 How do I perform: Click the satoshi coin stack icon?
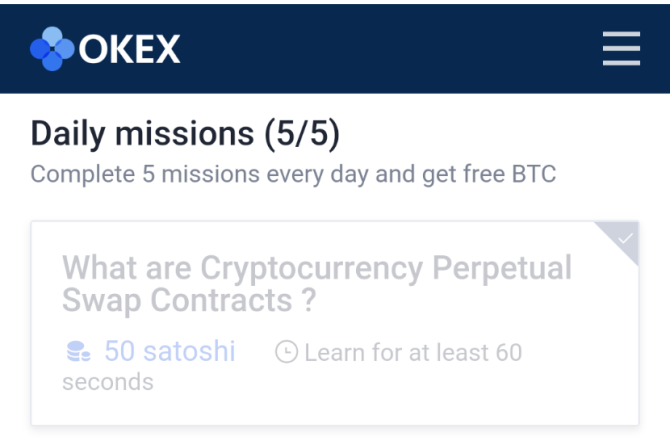pyautogui.click(x=77, y=352)
